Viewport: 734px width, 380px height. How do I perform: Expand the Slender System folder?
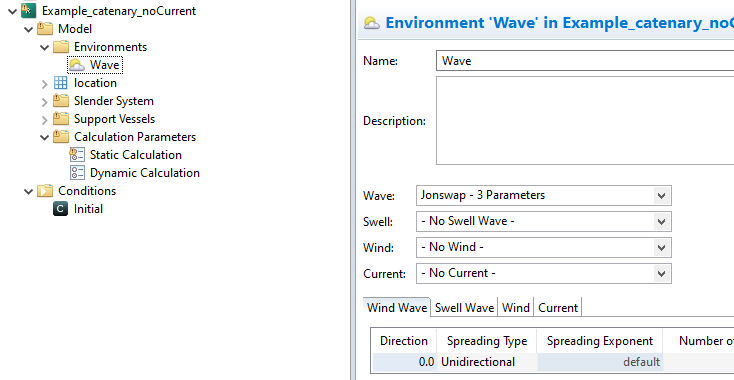coord(44,102)
